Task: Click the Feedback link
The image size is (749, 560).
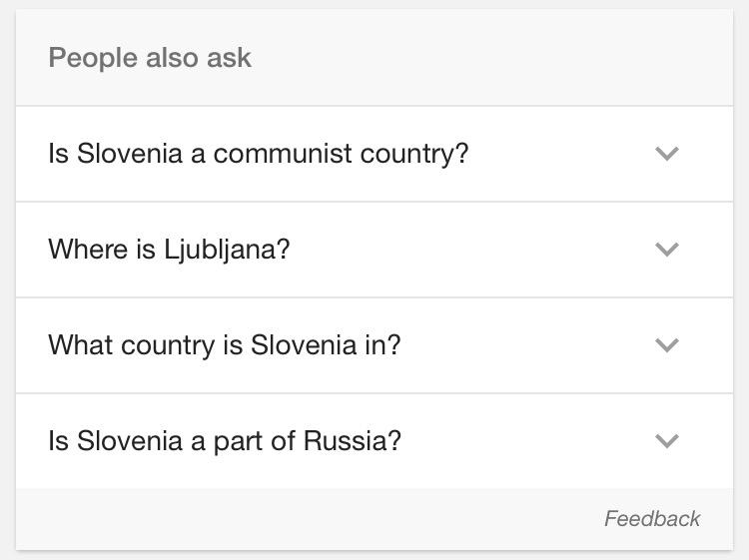Action: coord(652,519)
